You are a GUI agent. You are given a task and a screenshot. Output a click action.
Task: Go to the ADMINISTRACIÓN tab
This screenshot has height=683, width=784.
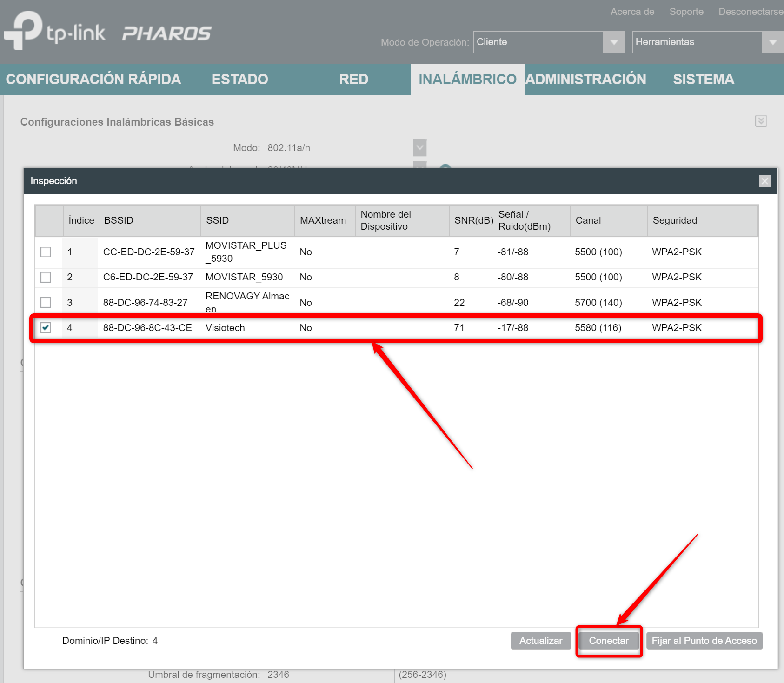[586, 79]
